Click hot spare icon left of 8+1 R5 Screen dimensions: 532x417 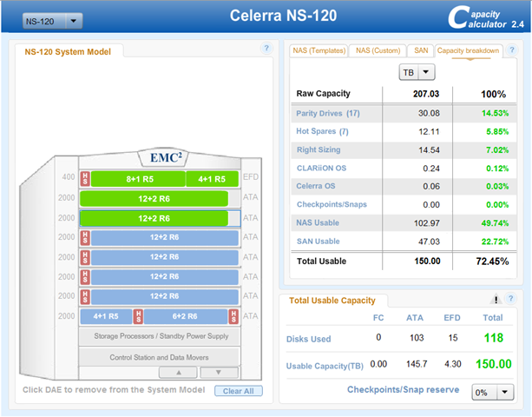85,179
